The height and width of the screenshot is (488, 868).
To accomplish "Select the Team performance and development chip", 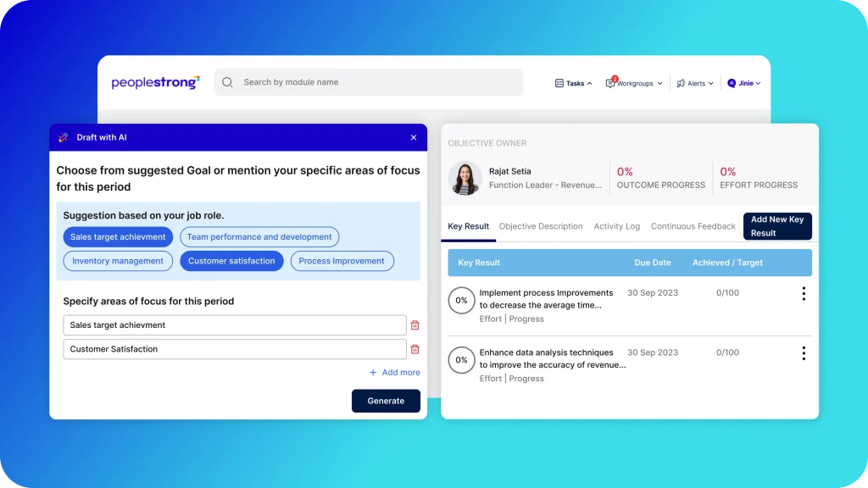I will coord(259,237).
